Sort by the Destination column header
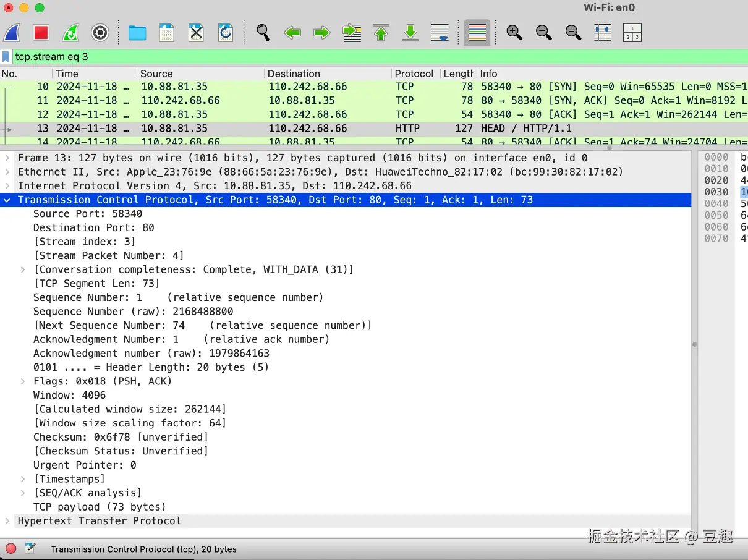The width and height of the screenshot is (748, 560). pyautogui.click(x=328, y=74)
